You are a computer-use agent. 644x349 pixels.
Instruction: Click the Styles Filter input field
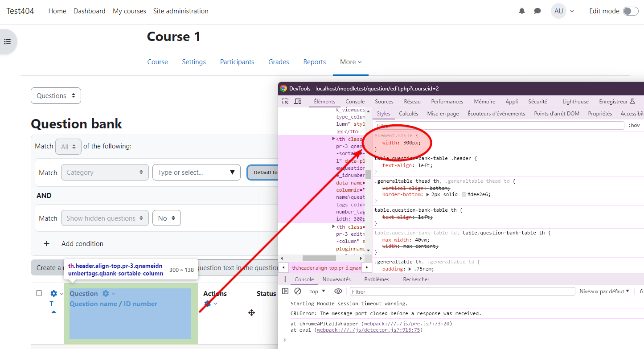(499, 126)
